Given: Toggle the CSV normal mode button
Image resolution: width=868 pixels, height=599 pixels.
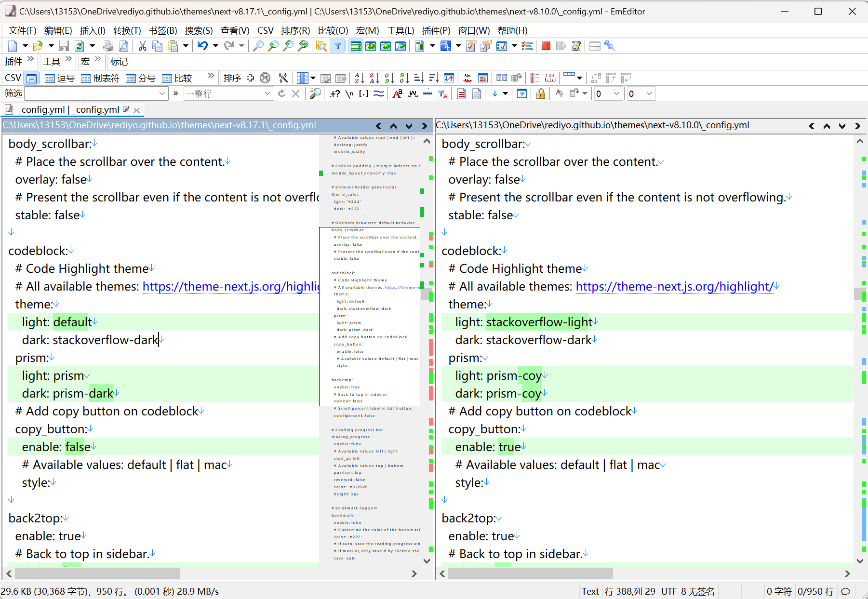Looking at the screenshot, I should pyautogui.click(x=31, y=78).
